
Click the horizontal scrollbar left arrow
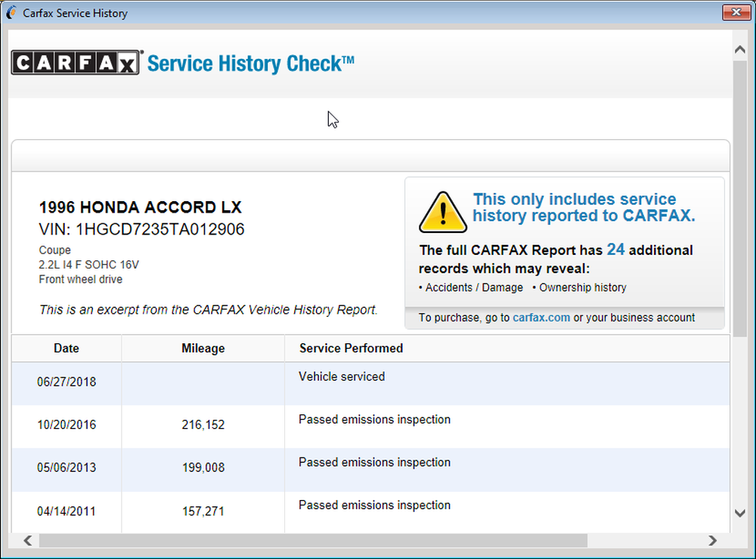click(x=28, y=540)
